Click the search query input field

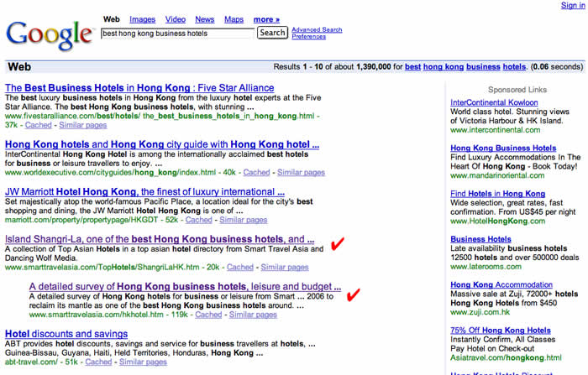176,34
